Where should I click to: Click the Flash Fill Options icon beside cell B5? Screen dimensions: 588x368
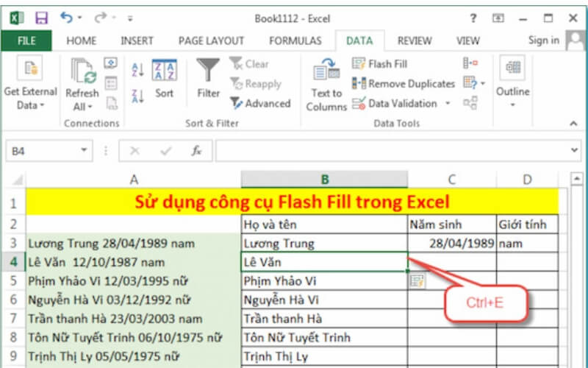pyautogui.click(x=417, y=281)
